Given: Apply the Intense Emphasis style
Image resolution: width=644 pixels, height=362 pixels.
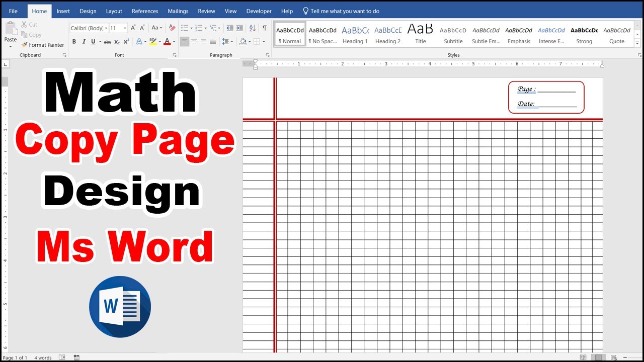Looking at the screenshot, I should 551,35.
